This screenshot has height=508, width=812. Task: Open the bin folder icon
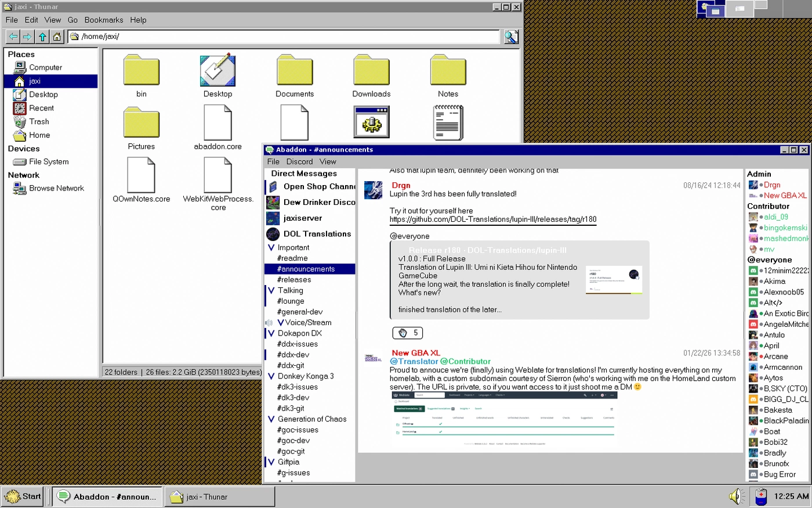pyautogui.click(x=142, y=70)
